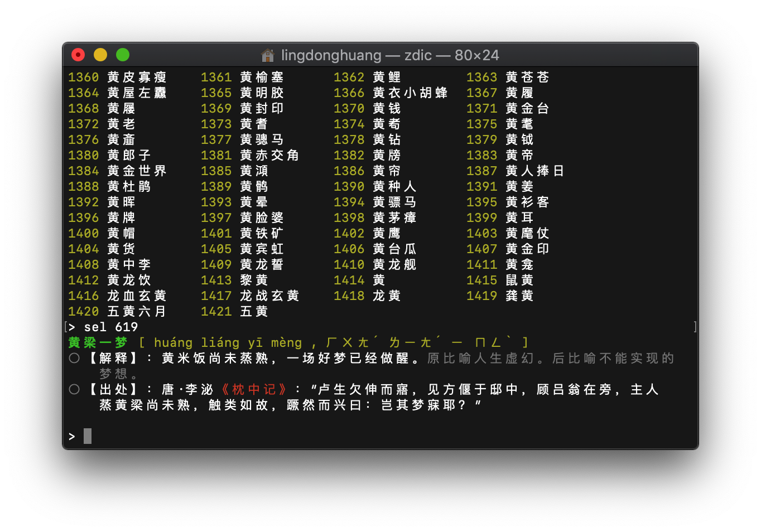Click entry 1395 黄衫客
Viewport: 761px width, 532px height.
[x=508, y=202]
